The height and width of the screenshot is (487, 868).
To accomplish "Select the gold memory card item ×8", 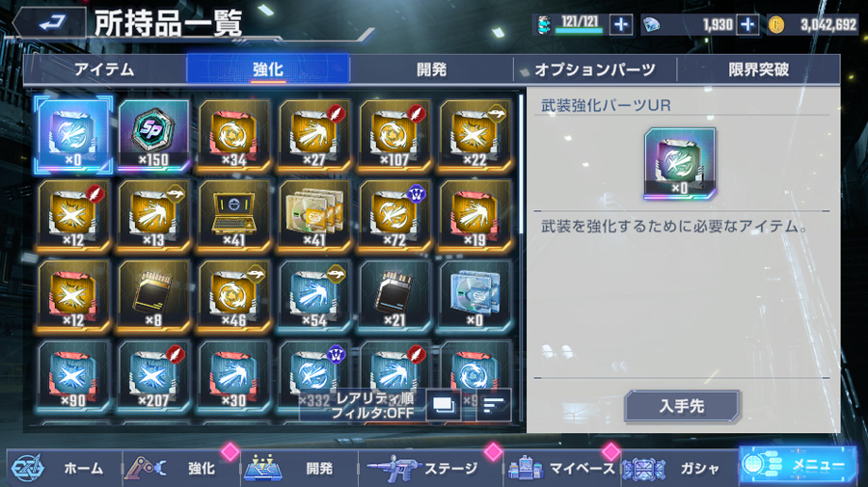I will coord(154,295).
